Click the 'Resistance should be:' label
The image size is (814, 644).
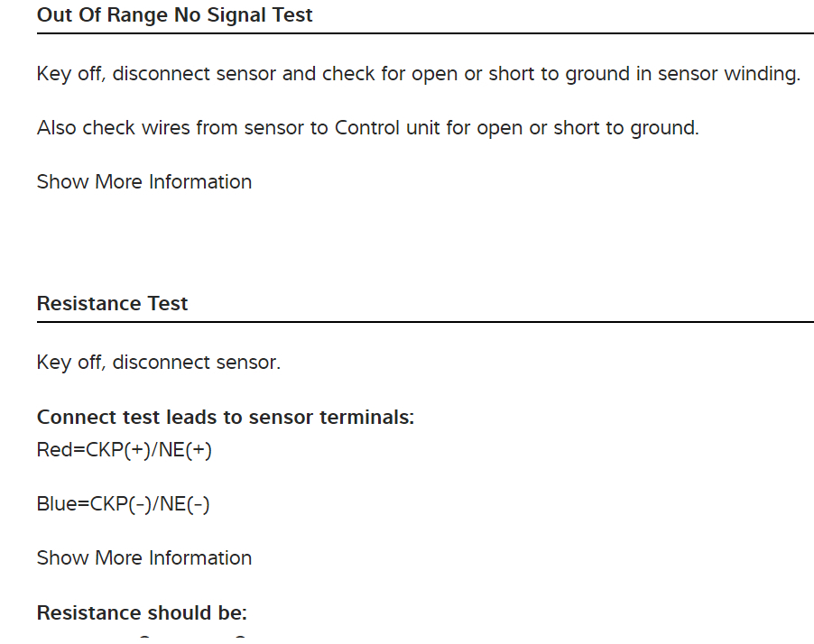(x=142, y=612)
